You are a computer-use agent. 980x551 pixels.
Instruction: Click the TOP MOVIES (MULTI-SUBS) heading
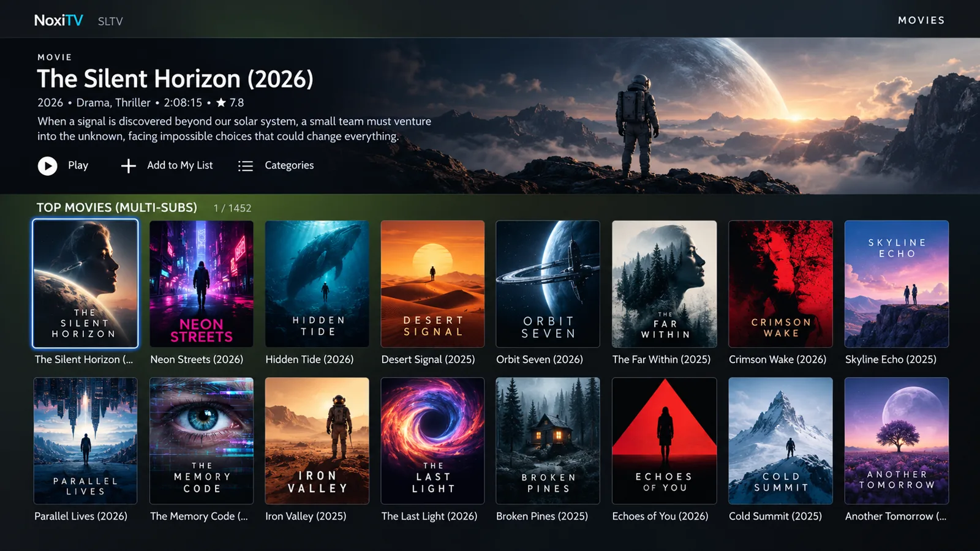coord(116,208)
